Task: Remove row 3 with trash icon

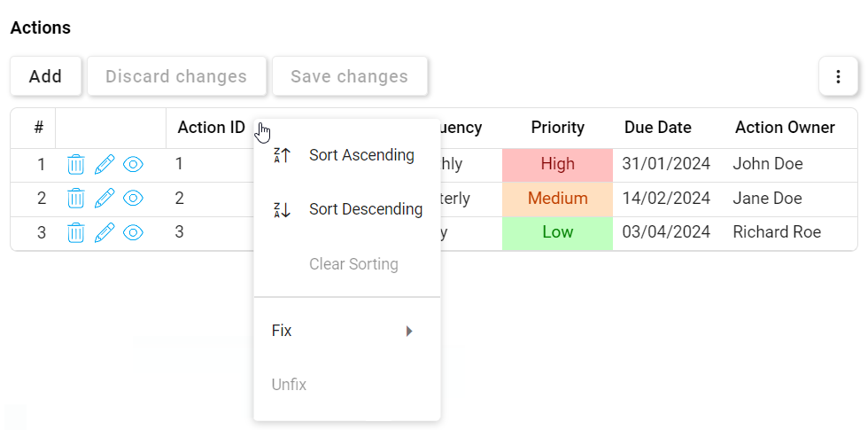Action: point(76,233)
